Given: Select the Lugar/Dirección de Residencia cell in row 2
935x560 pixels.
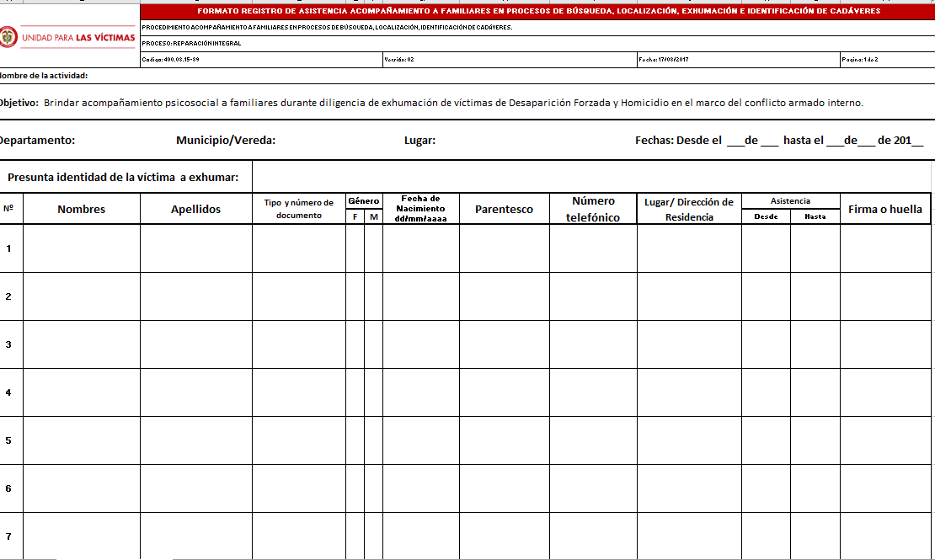Looking at the screenshot, I should point(689,296).
